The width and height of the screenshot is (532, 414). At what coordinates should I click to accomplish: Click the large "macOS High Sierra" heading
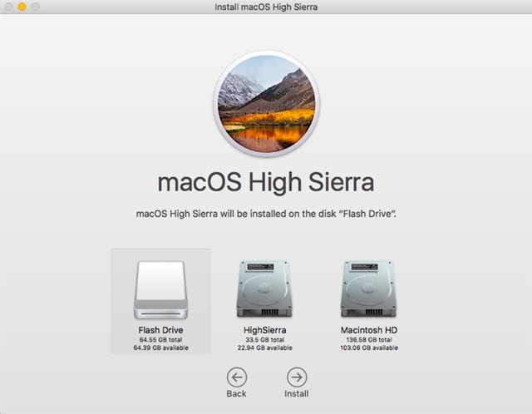[266, 182]
